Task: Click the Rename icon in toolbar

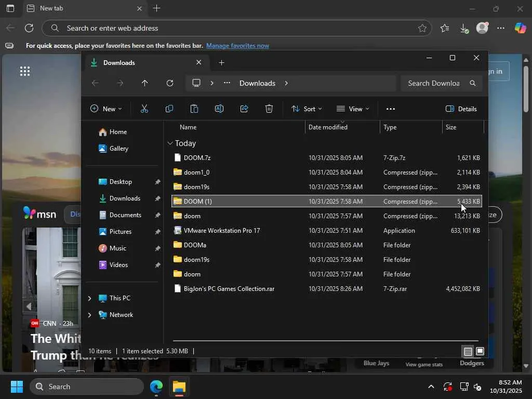Action: point(219,109)
